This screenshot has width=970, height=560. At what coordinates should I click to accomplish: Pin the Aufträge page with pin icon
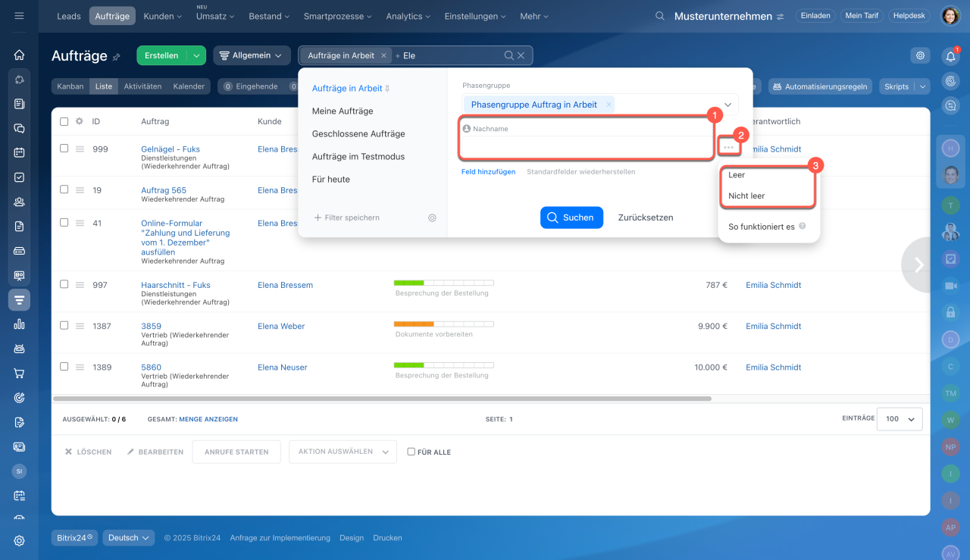pyautogui.click(x=117, y=57)
